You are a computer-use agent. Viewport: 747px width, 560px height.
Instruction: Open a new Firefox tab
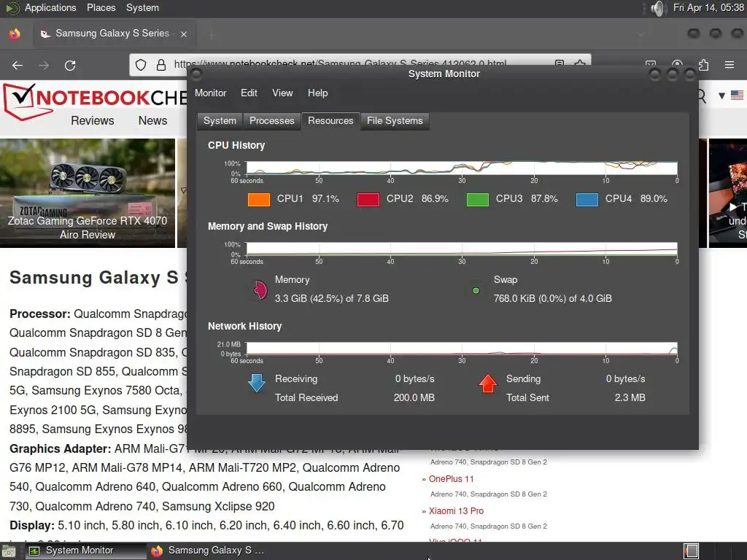click(x=212, y=34)
